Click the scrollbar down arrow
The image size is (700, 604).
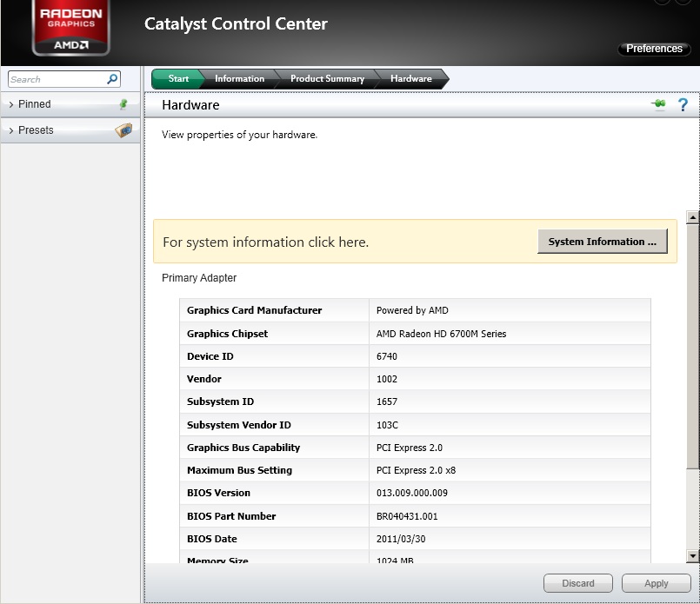(x=693, y=556)
